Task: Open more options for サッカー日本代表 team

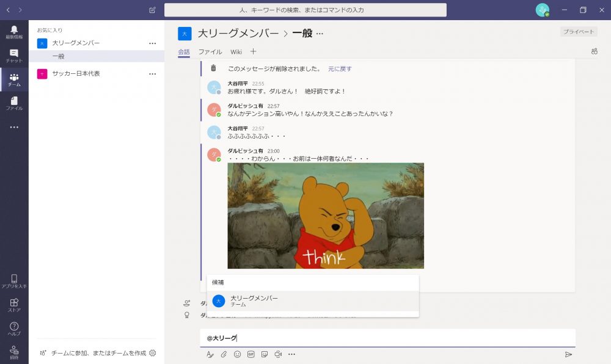Action: coord(153,74)
